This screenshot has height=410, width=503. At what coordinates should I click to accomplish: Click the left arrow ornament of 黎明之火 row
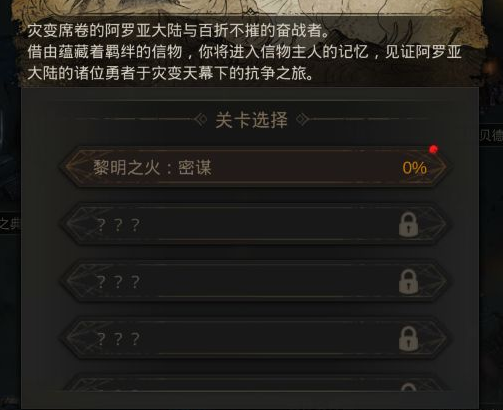tap(75, 167)
